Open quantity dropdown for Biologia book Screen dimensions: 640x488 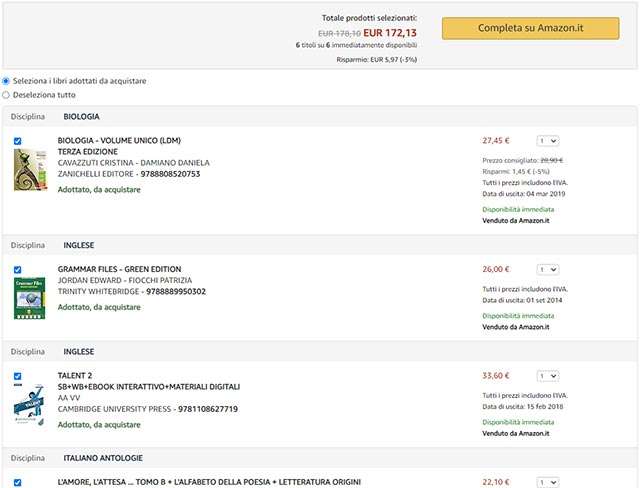coord(548,141)
